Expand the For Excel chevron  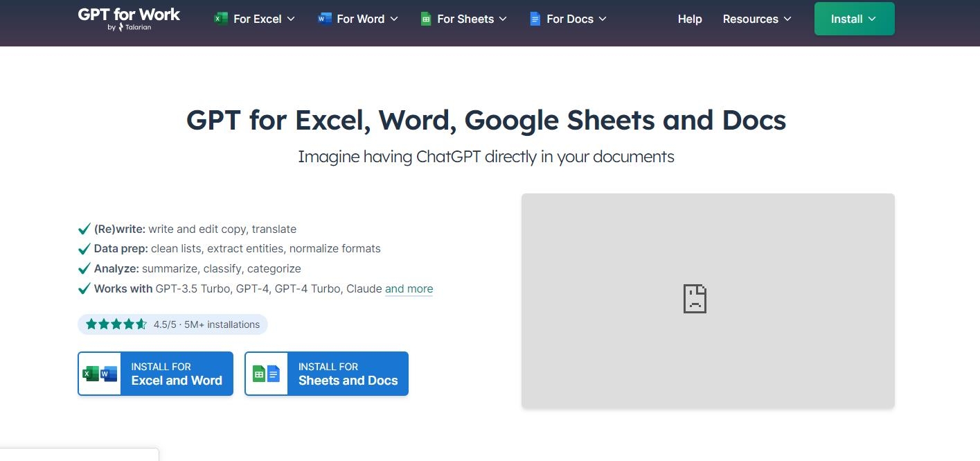[291, 19]
